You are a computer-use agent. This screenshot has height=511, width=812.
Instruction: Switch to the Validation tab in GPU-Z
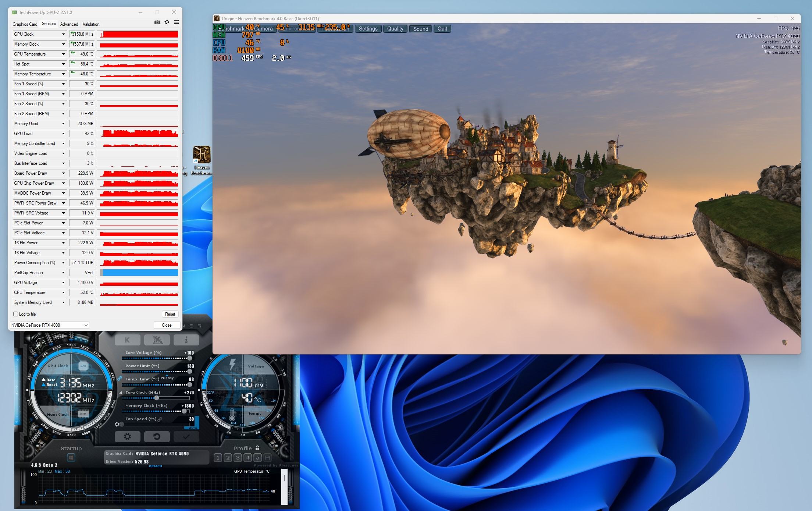(x=91, y=24)
